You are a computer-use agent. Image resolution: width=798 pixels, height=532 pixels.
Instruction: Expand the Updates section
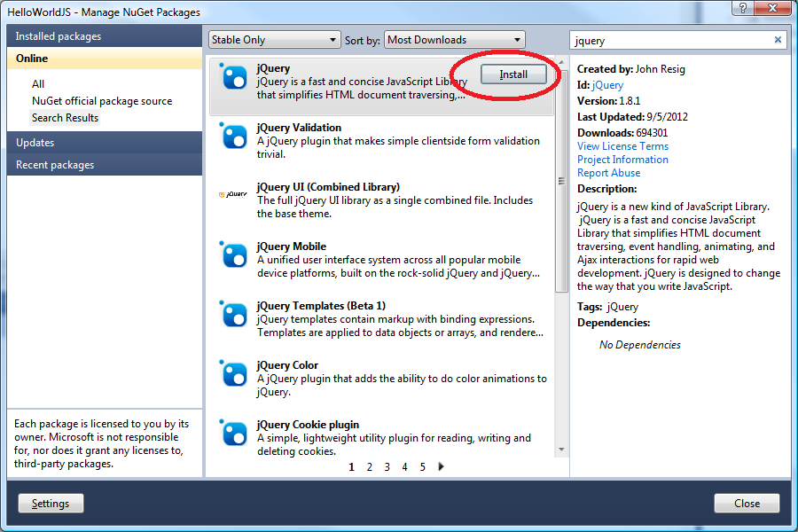(105, 143)
